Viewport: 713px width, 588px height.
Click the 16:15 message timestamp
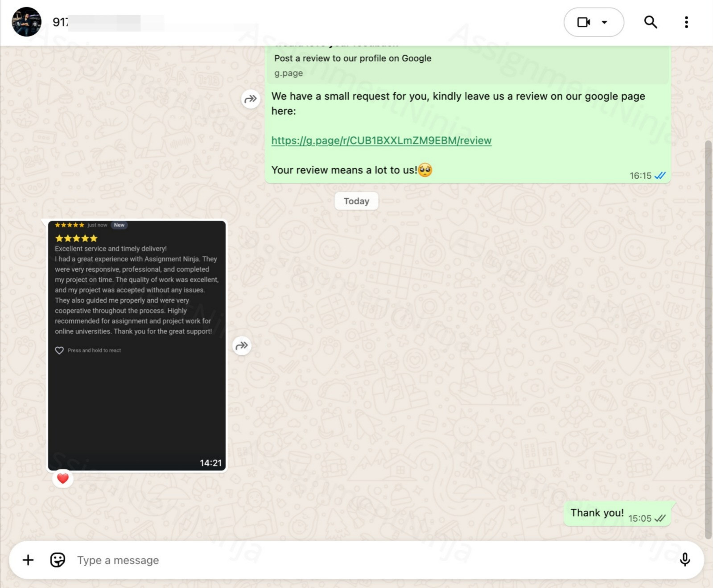pyautogui.click(x=640, y=176)
